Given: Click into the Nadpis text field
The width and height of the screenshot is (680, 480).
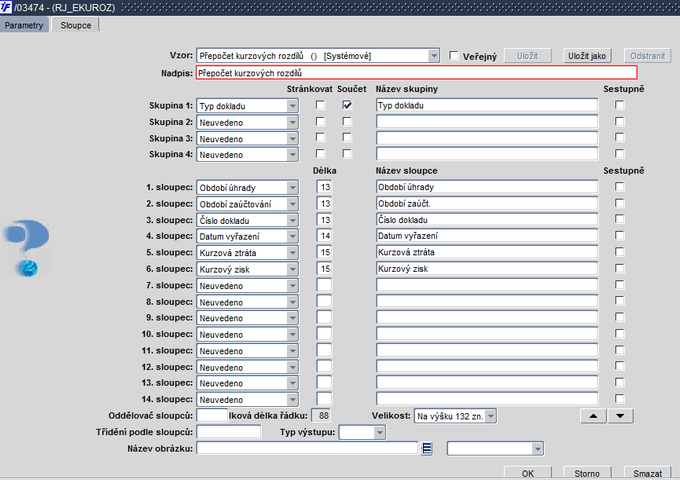Looking at the screenshot, I should tap(415, 73).
